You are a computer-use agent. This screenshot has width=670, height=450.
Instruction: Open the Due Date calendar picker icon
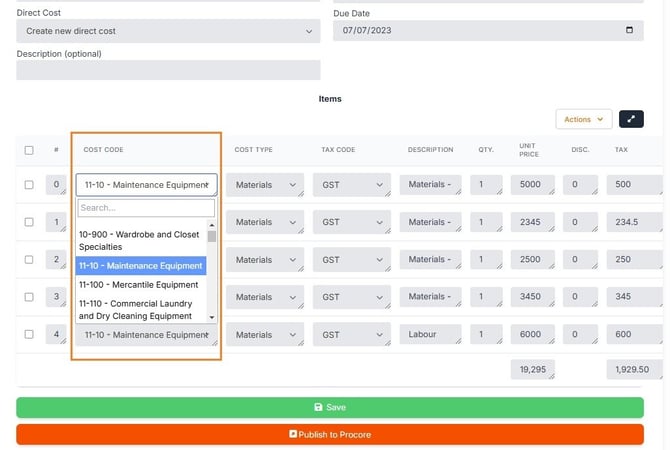629,30
